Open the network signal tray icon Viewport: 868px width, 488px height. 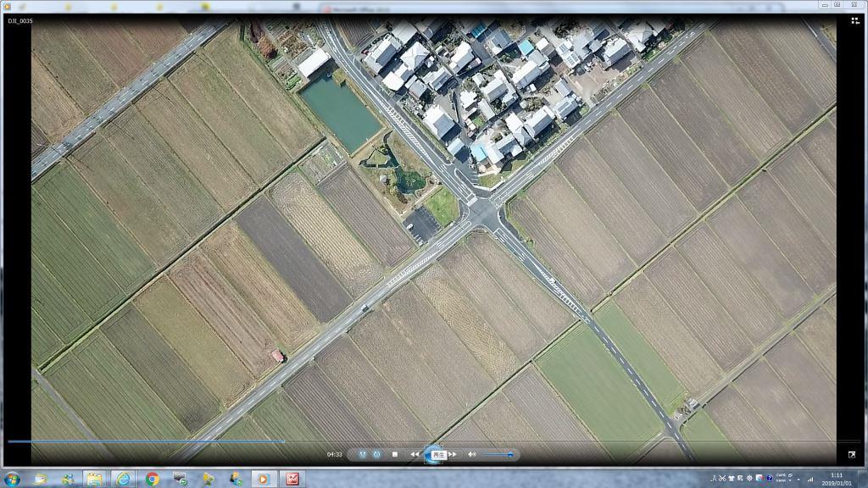810,480
